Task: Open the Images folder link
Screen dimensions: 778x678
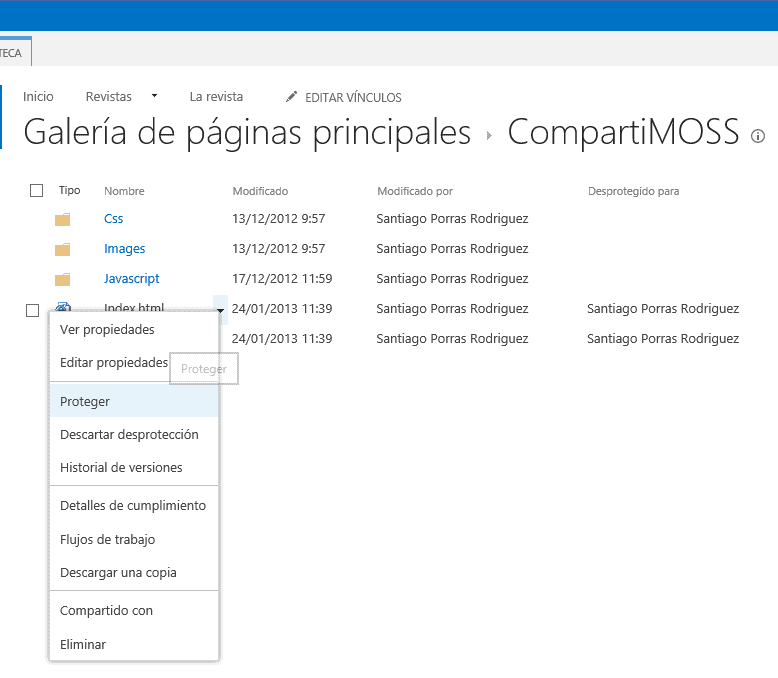Action: point(125,249)
